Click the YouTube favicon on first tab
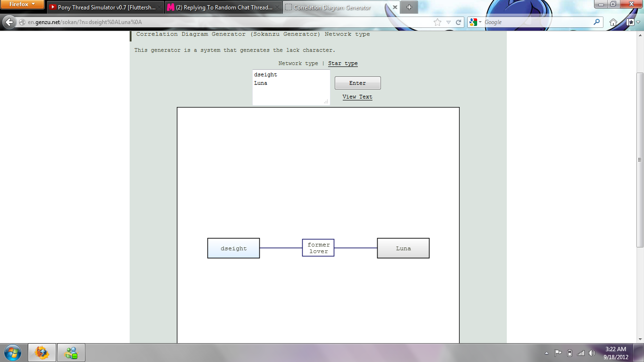The width and height of the screenshot is (644, 362). click(53, 8)
